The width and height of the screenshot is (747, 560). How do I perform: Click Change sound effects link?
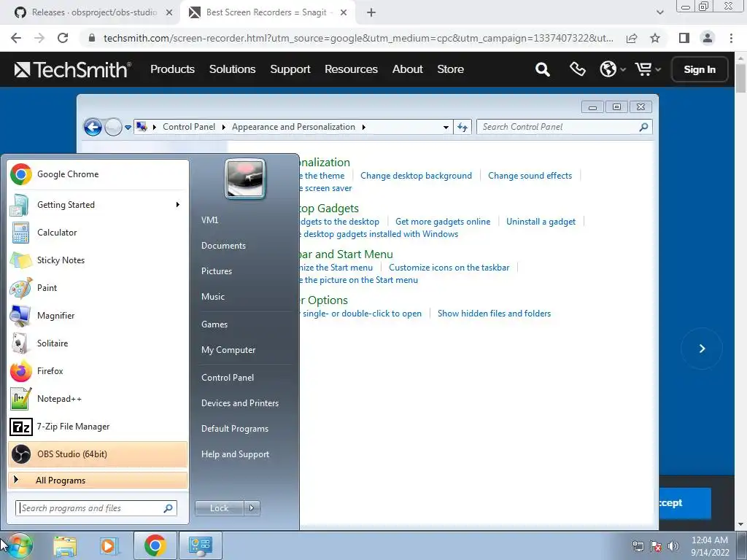click(530, 176)
